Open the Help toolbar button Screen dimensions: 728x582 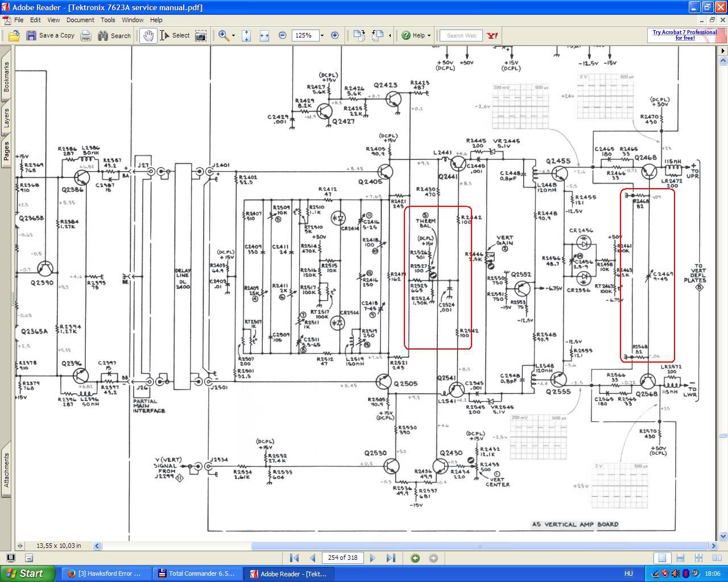point(413,36)
